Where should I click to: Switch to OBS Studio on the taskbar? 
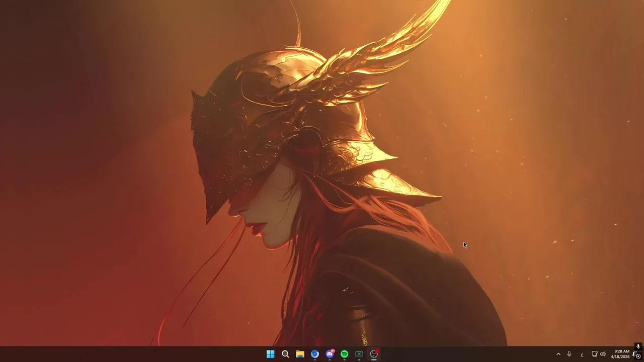374,354
